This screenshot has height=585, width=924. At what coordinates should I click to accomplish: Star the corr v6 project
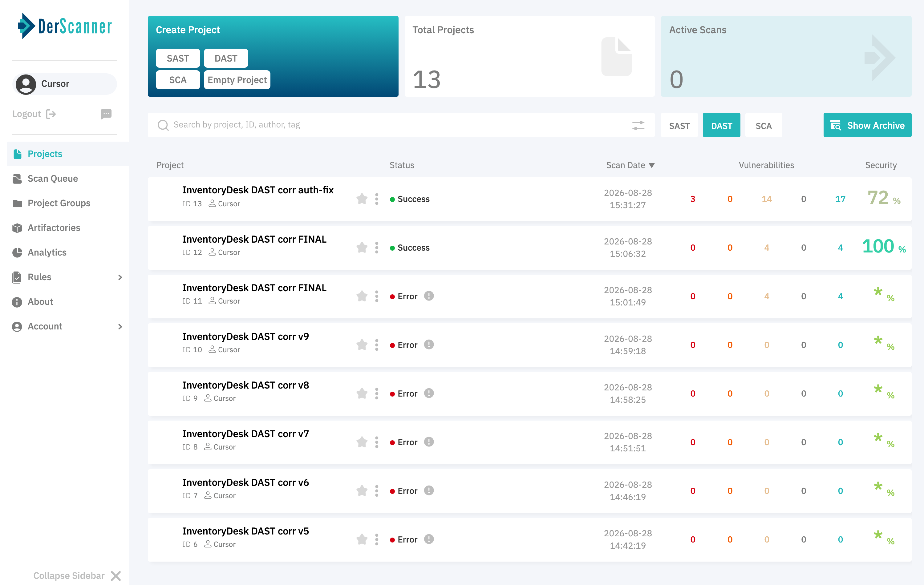(x=362, y=491)
